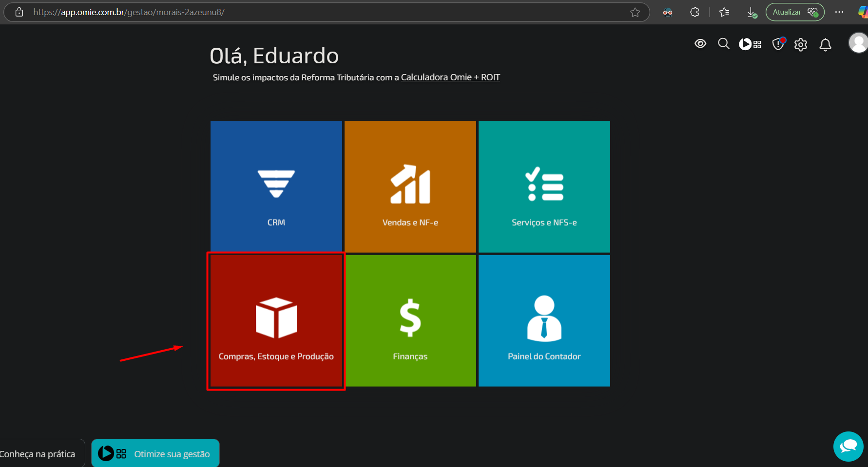Click the address bar URL field
This screenshot has width=868, height=467.
pos(327,12)
